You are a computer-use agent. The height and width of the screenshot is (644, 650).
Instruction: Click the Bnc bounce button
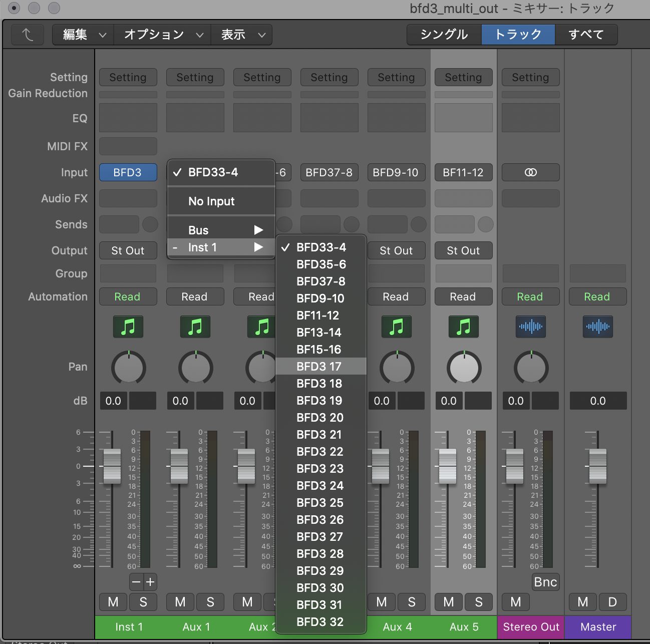pos(545,582)
